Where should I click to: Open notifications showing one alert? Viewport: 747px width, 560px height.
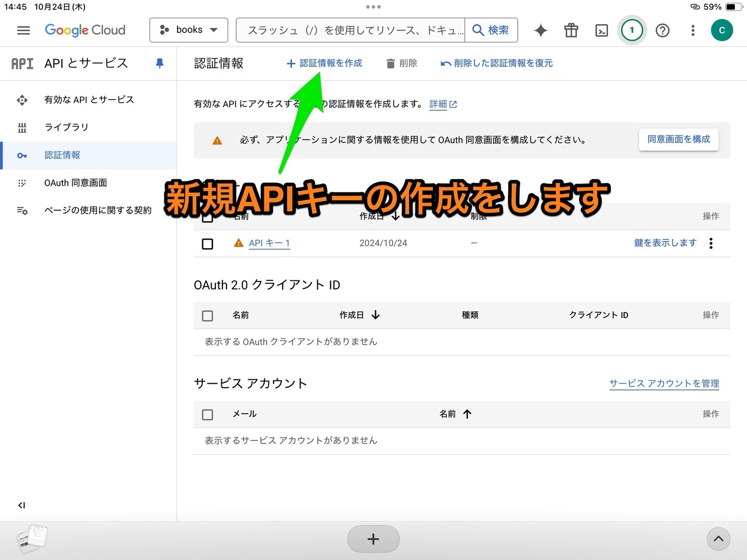click(632, 30)
